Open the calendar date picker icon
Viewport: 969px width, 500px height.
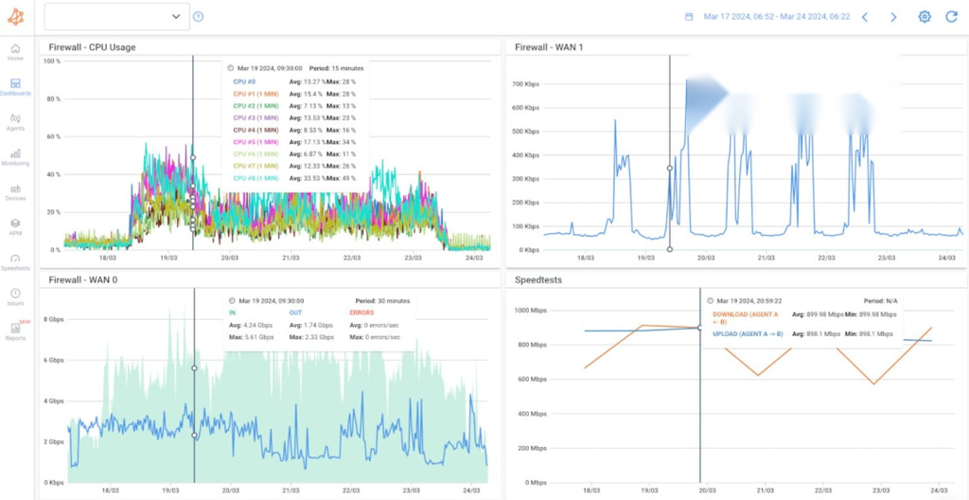coord(689,17)
